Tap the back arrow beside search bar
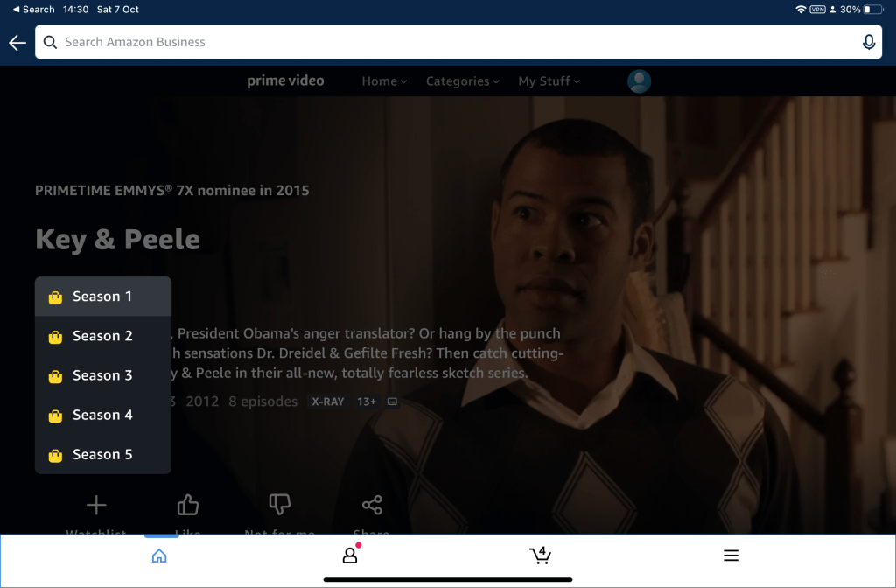 (17, 42)
